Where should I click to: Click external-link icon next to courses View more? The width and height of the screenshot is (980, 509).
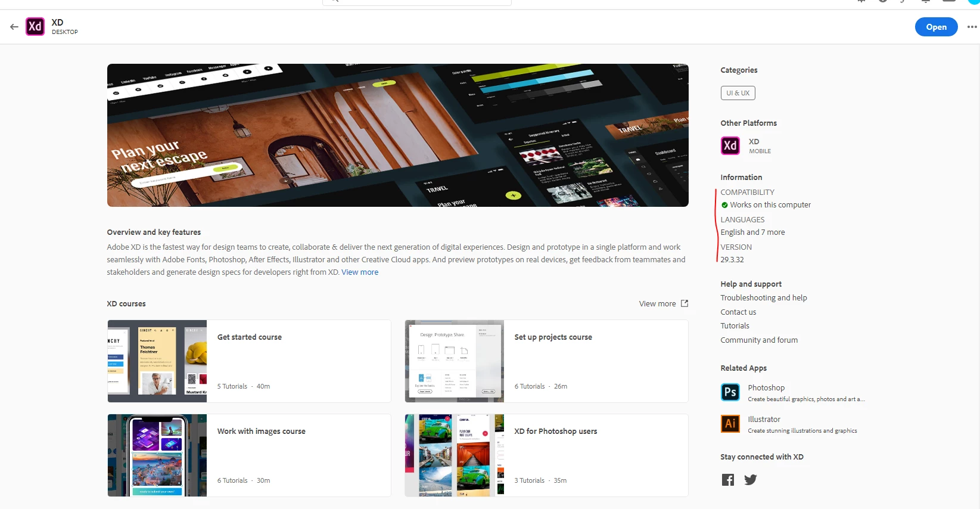coord(685,303)
